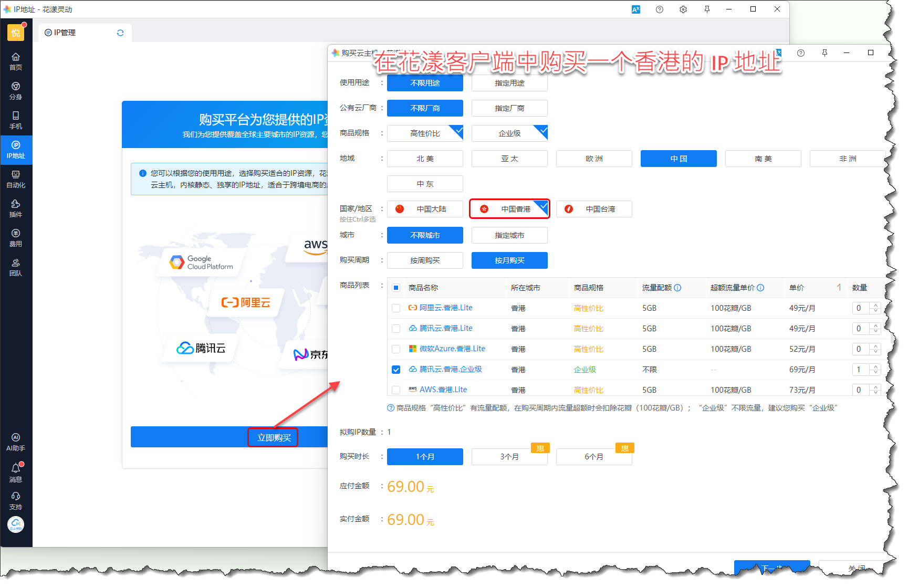This screenshot has height=588, width=908.
Task: Select 不限厂商 vendor option
Action: pyautogui.click(x=425, y=108)
